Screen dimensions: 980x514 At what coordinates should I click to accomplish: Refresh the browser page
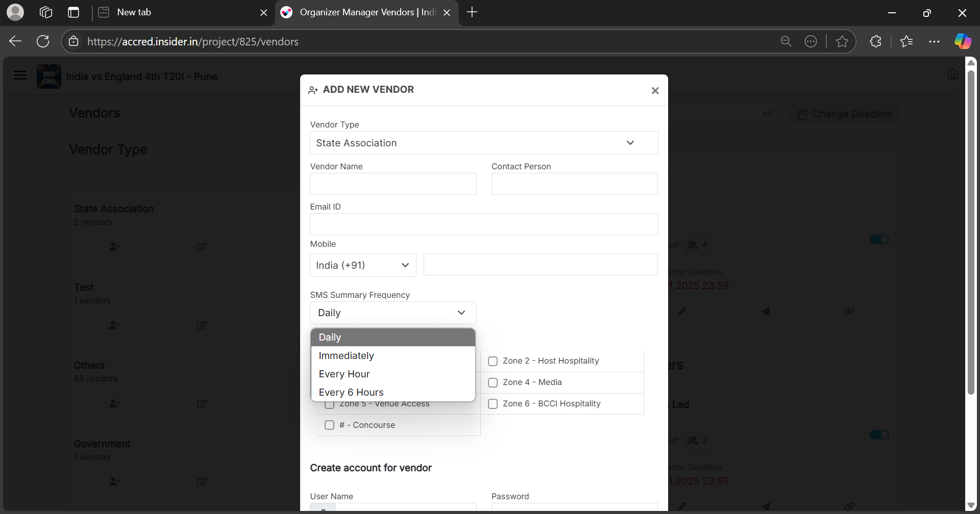(43, 41)
